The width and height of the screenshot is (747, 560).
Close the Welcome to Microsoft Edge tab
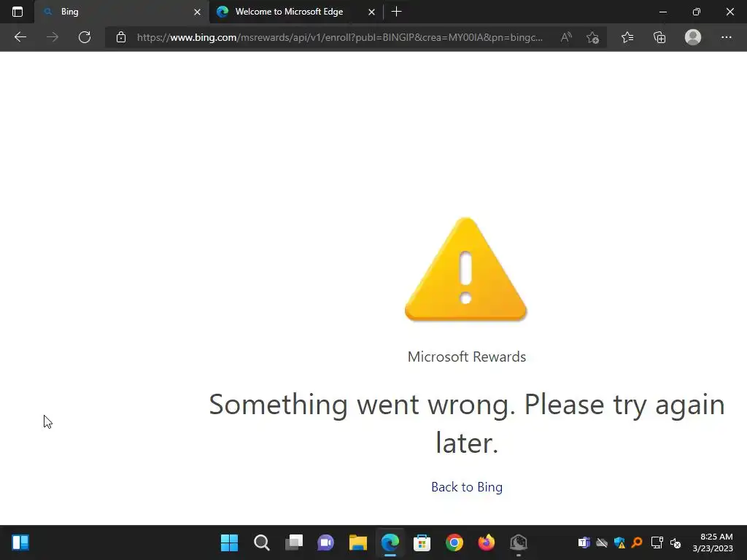tap(371, 12)
